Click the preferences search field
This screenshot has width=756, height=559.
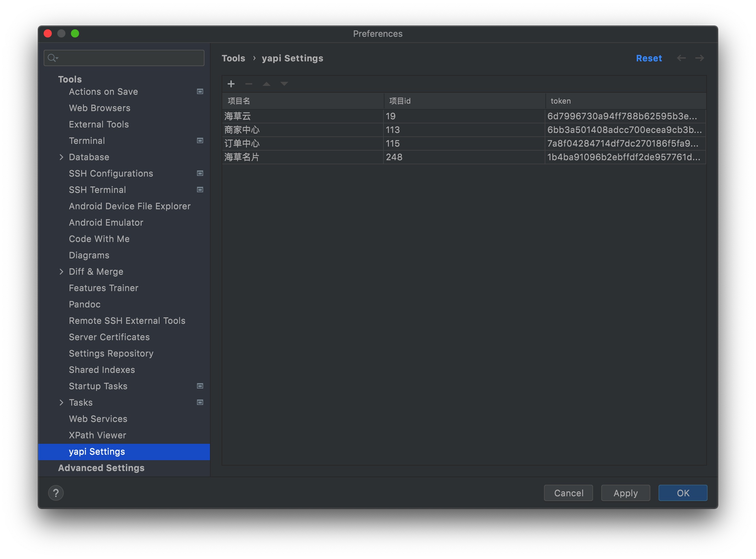tap(124, 58)
